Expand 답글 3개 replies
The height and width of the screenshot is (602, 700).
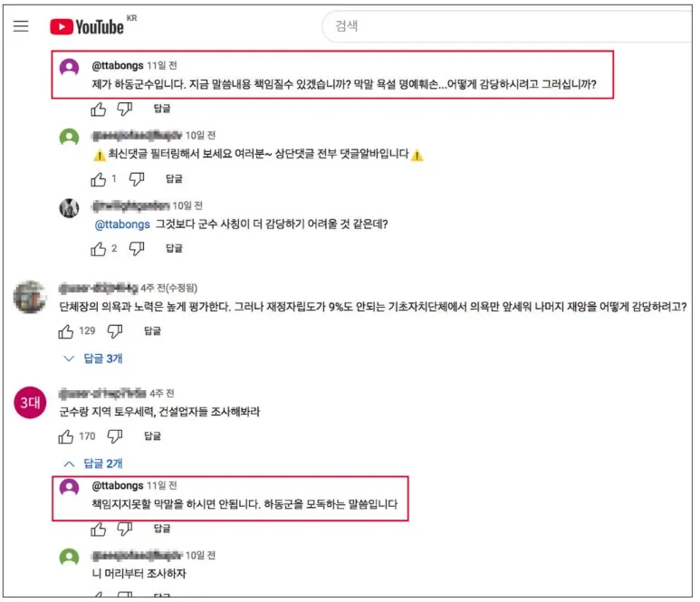pos(93,358)
